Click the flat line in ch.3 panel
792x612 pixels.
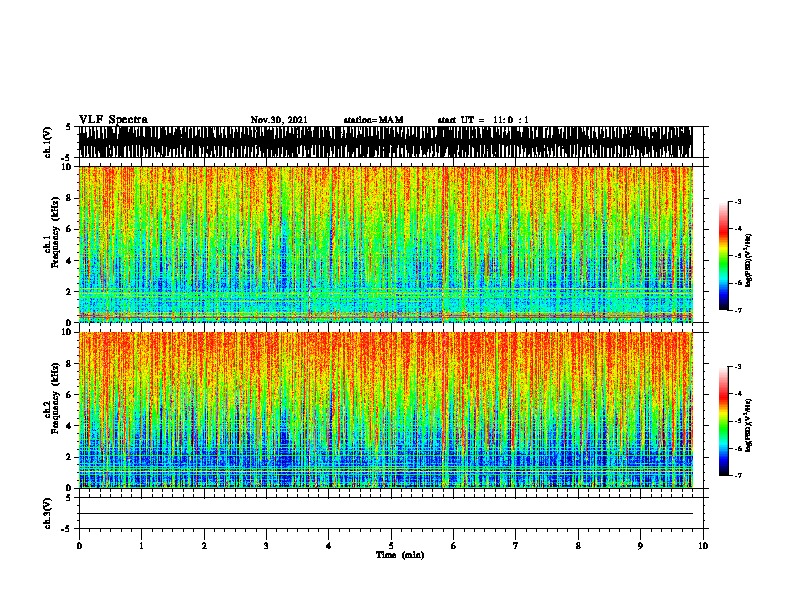pyautogui.click(x=385, y=514)
